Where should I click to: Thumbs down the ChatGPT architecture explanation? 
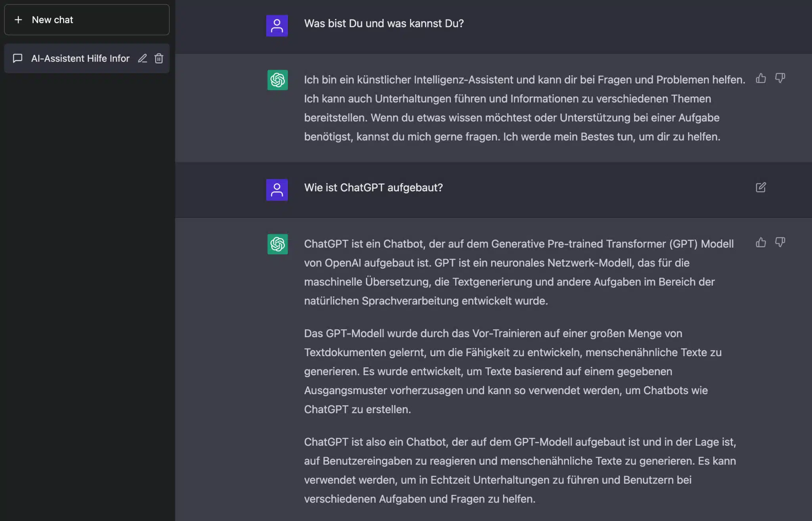tap(779, 242)
